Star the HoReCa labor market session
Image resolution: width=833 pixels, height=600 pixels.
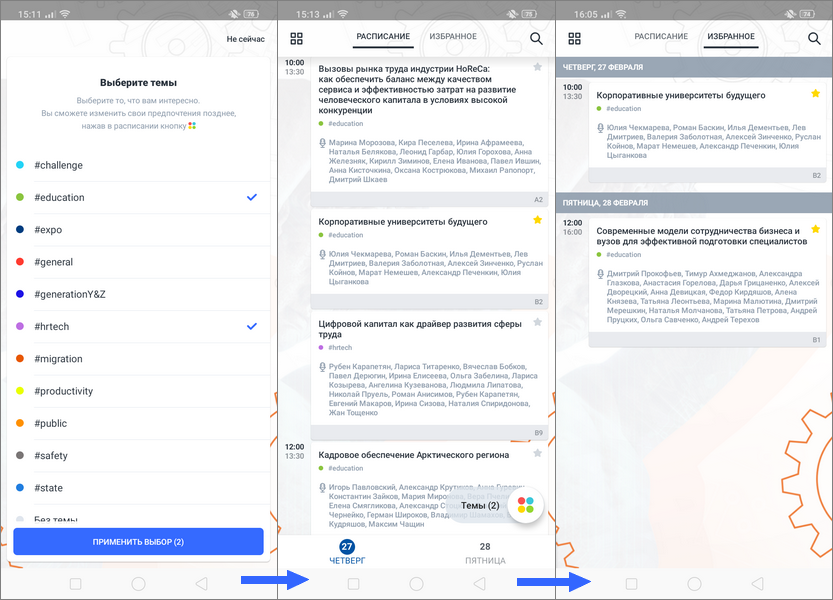(x=538, y=67)
